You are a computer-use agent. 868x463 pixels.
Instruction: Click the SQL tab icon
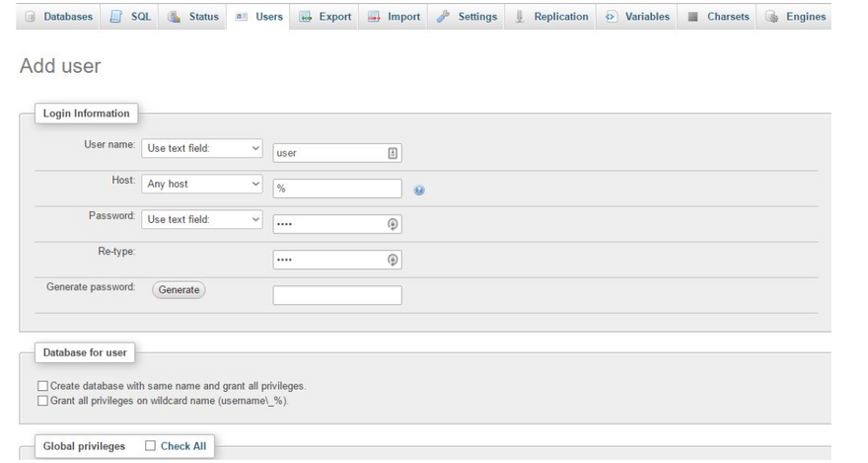(115, 17)
